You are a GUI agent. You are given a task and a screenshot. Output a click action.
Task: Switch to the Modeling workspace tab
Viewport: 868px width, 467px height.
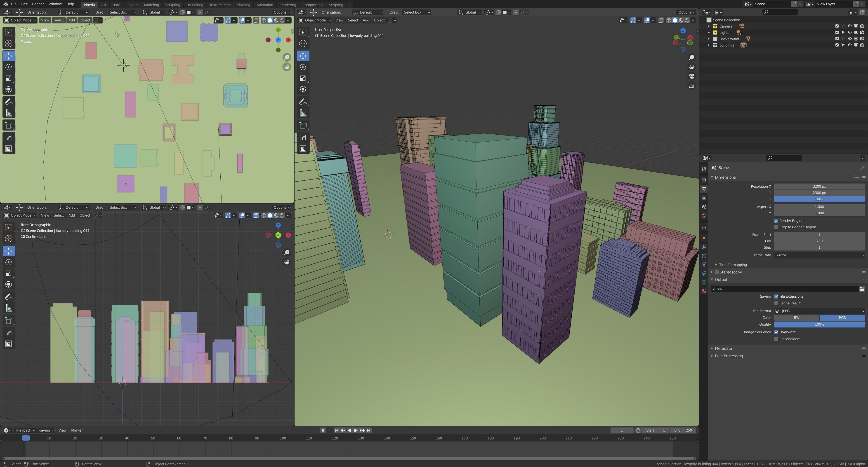point(151,5)
